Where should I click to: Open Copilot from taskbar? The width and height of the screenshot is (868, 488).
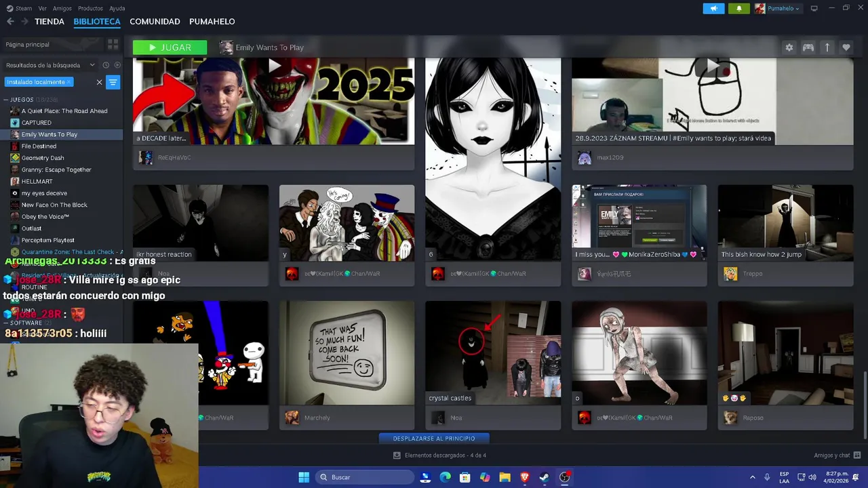pyautogui.click(x=485, y=477)
